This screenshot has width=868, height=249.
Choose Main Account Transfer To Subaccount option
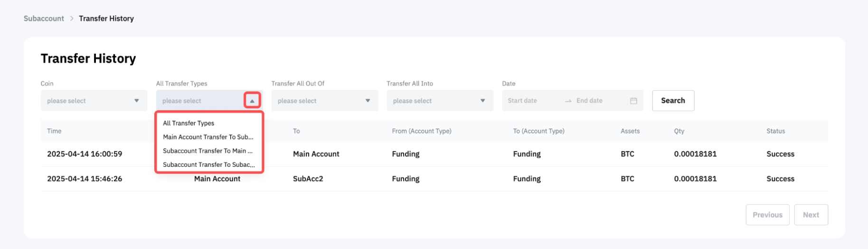[x=208, y=137]
